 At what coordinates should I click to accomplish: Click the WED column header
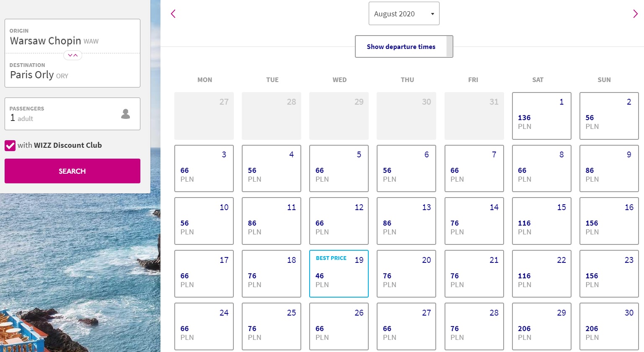(x=339, y=80)
